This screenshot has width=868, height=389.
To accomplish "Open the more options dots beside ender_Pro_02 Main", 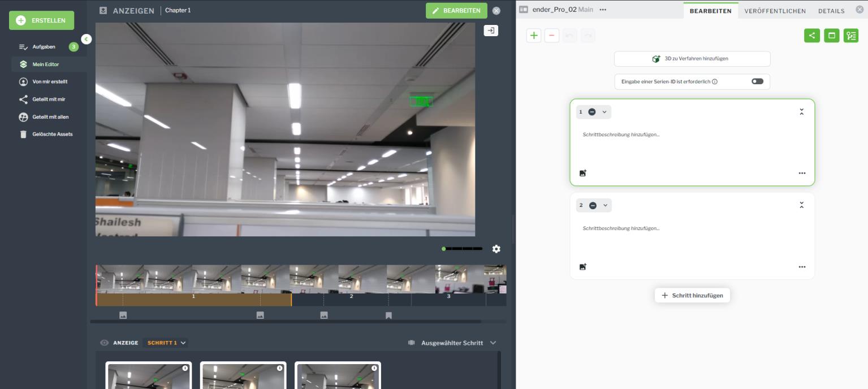I will point(603,10).
